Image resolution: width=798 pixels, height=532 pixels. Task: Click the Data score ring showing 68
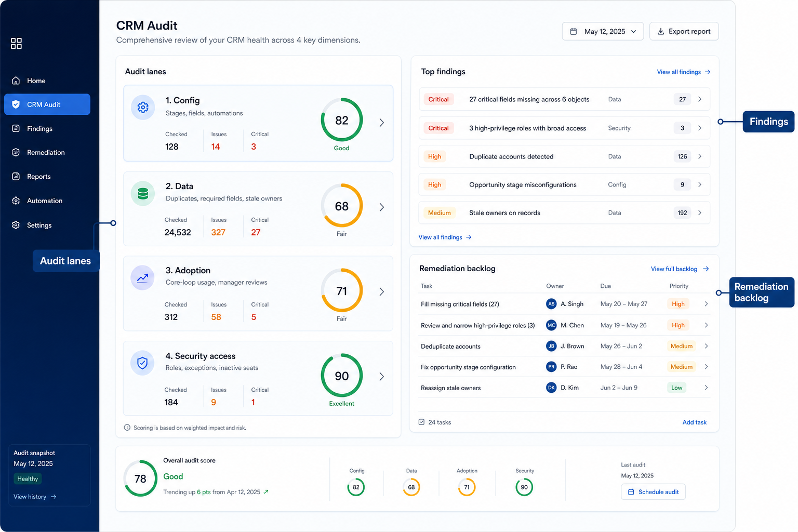(342, 206)
